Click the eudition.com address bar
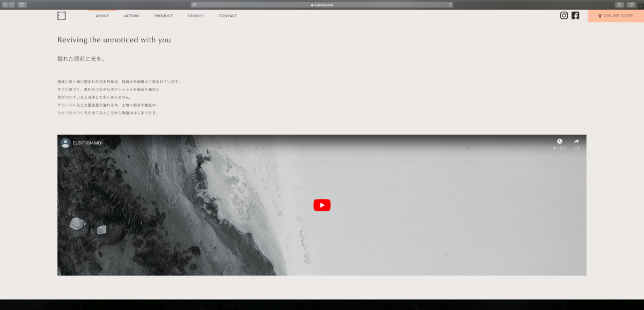This screenshot has height=310, width=644. (322, 5)
